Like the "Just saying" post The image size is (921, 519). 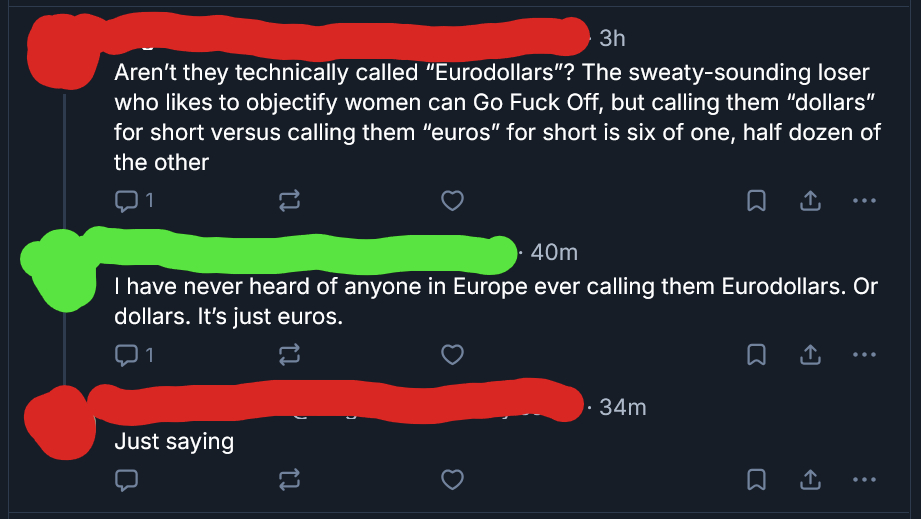pos(453,480)
